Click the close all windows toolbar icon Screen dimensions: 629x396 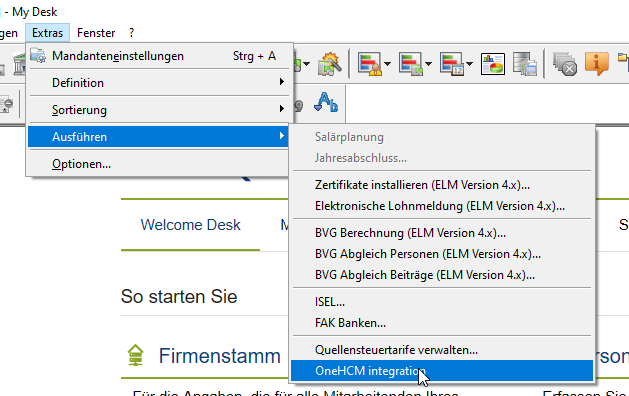coord(565,64)
